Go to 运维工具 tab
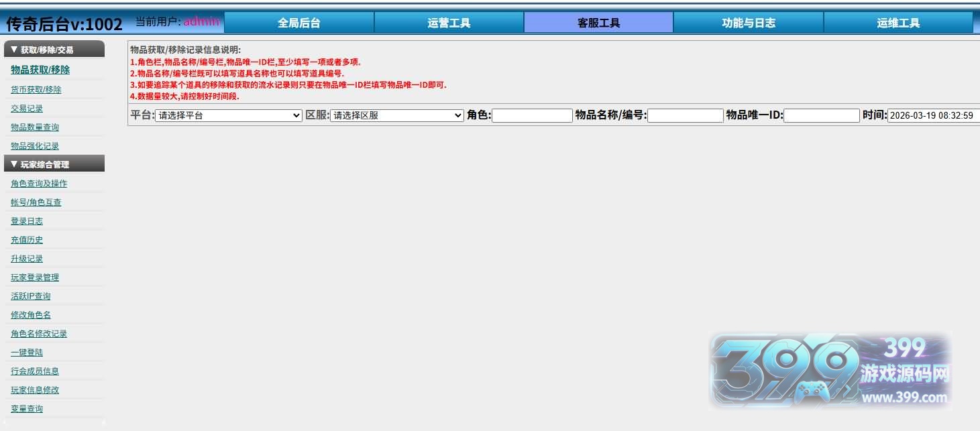 click(x=898, y=23)
